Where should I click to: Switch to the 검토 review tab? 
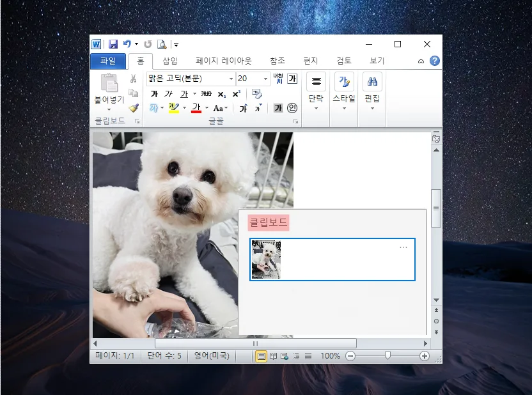point(344,61)
